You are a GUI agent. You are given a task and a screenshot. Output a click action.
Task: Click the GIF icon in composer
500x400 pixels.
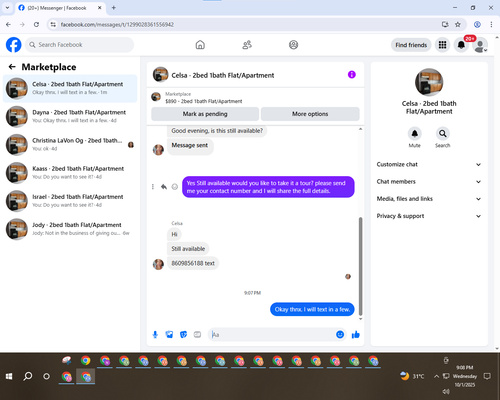tap(197, 335)
